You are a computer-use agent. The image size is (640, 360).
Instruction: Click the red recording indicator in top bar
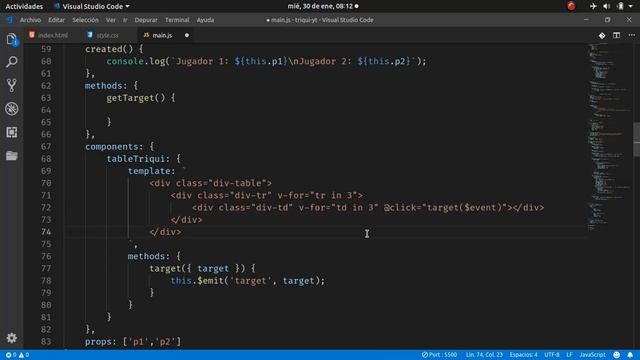(571, 6)
